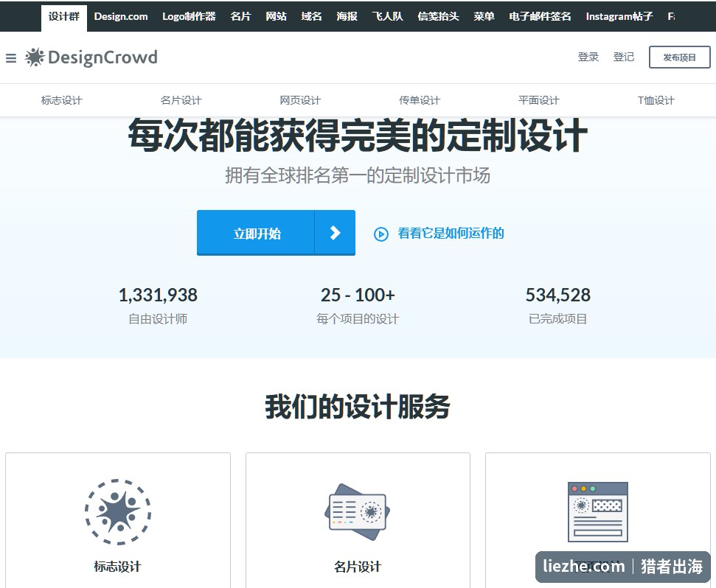
Task: Click the DesignCrowd logo
Action: [91, 57]
